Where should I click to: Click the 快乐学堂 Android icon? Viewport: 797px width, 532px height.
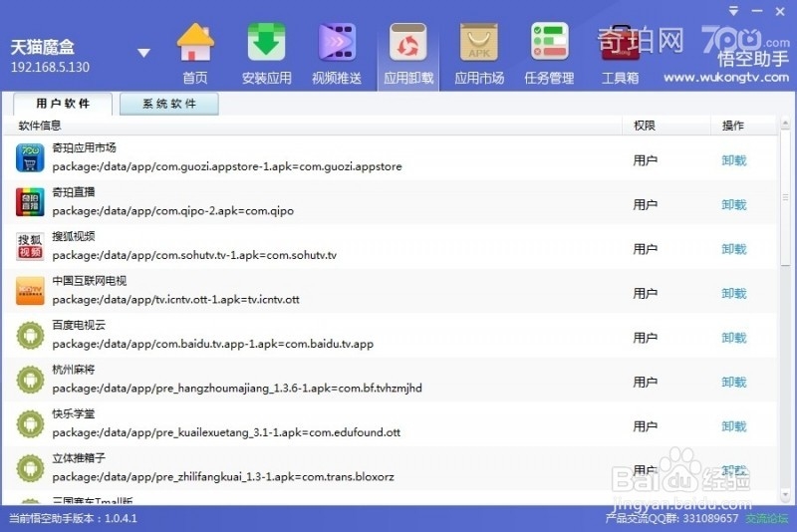(x=30, y=423)
